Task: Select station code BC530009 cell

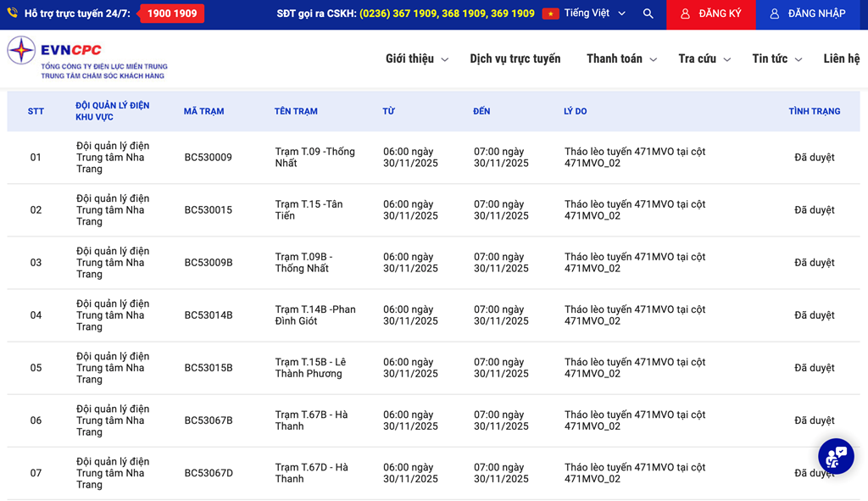Action: tap(208, 158)
